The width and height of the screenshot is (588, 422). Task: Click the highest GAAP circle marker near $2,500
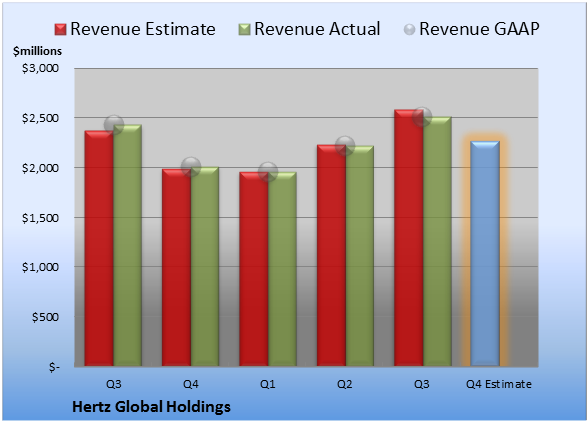coord(422,117)
